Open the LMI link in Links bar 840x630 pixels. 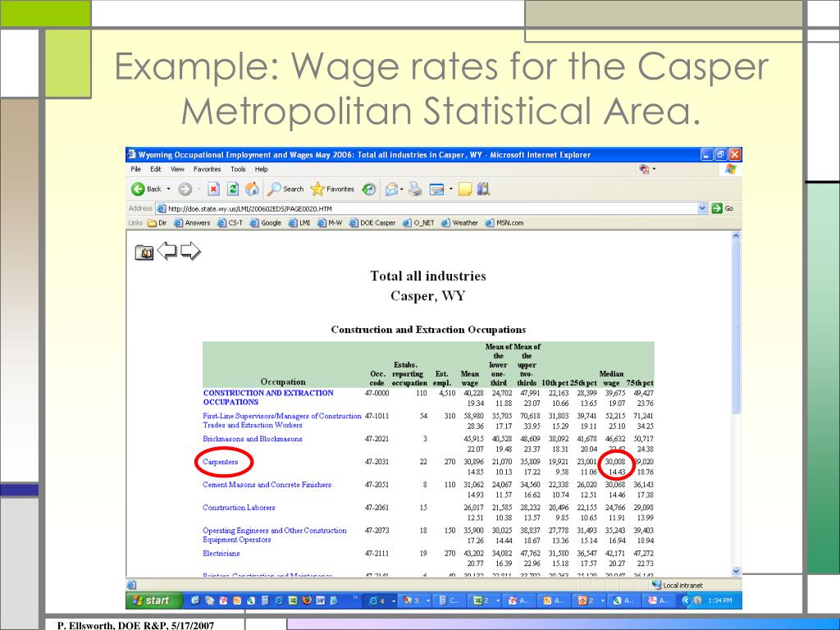click(x=299, y=223)
